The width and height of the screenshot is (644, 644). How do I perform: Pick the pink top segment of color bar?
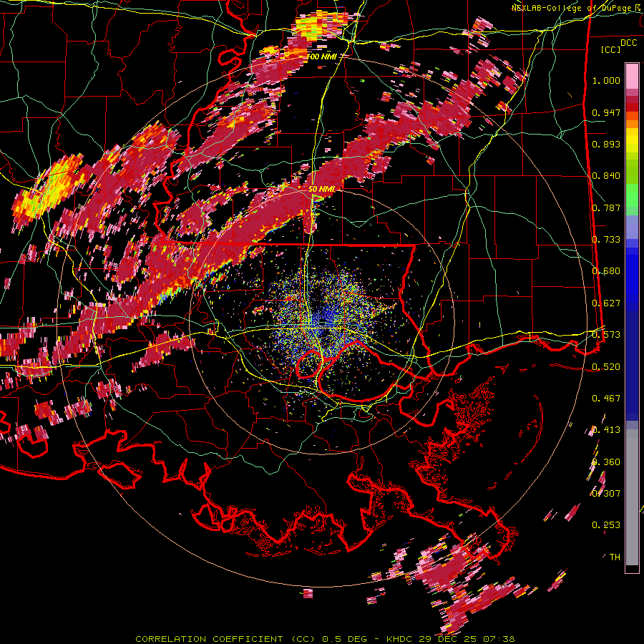click(632, 77)
